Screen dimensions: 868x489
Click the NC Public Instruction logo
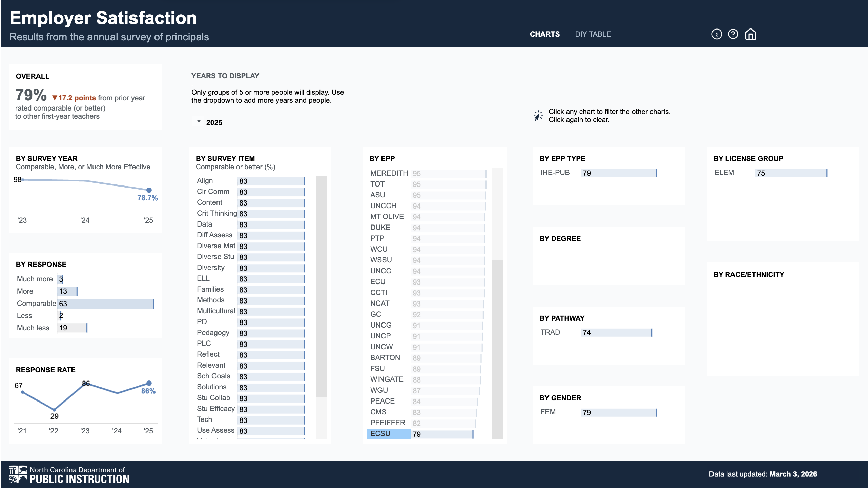(x=69, y=475)
